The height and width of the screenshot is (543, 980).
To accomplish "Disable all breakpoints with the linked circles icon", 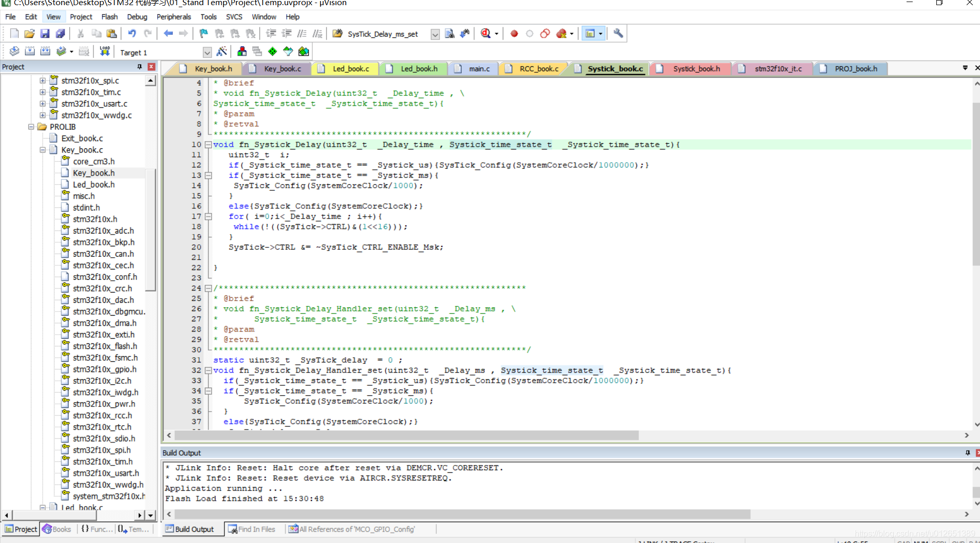I will (545, 34).
